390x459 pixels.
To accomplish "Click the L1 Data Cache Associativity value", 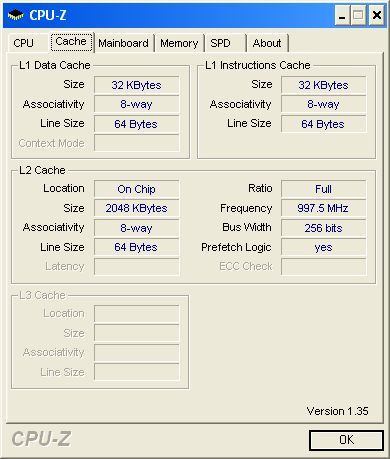I will (x=137, y=104).
